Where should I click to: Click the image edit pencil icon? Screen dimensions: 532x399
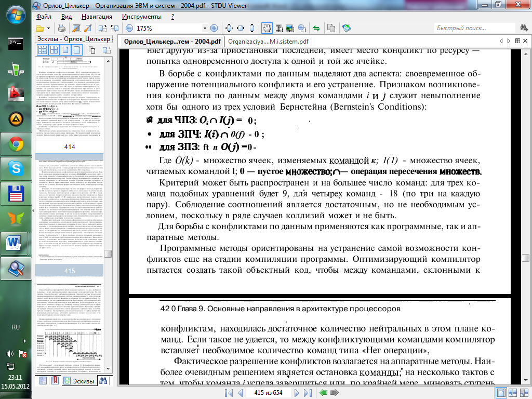77,29
